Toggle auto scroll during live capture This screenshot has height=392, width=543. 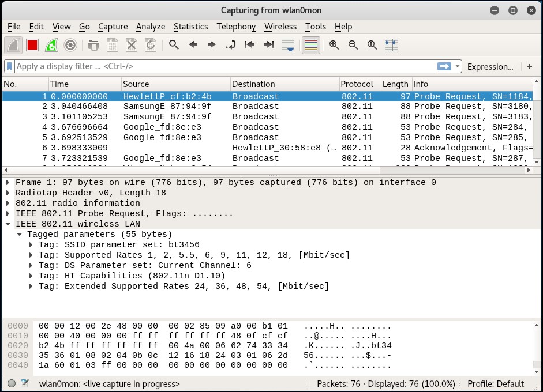pos(288,45)
